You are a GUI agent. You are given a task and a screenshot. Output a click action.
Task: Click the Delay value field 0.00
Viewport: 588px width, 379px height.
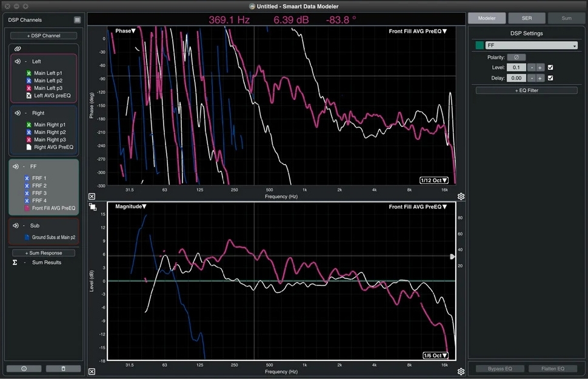tap(516, 78)
